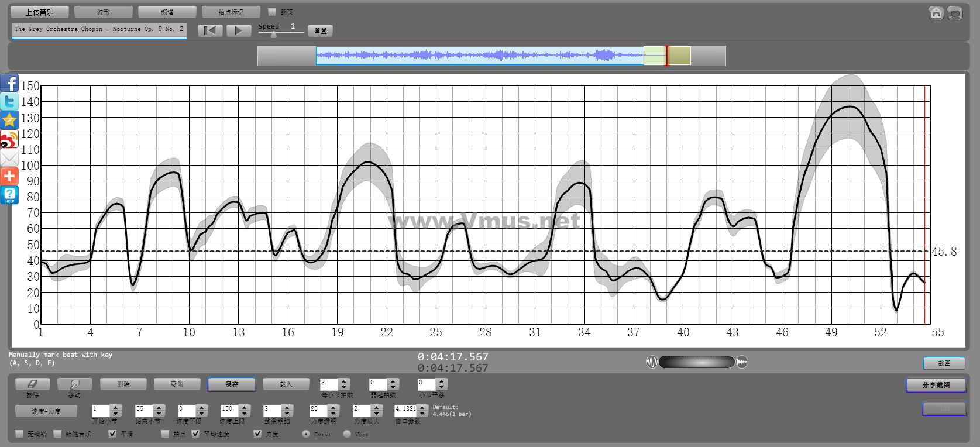Image resolution: width=980 pixels, height=447 pixels.
Task: Toggle the 翻页 page-turn checkbox
Action: [272, 12]
